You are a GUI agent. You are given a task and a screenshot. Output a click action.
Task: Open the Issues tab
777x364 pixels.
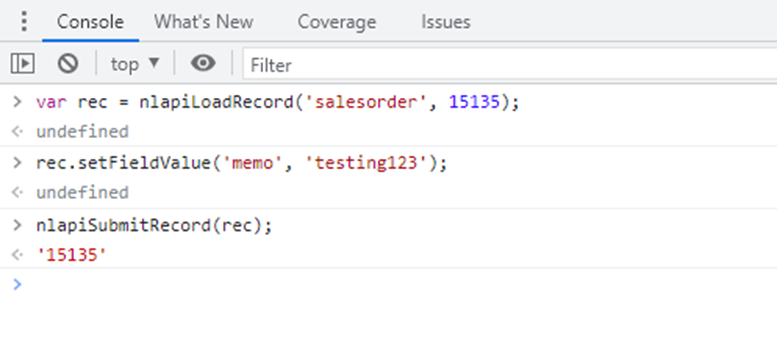[x=446, y=22]
